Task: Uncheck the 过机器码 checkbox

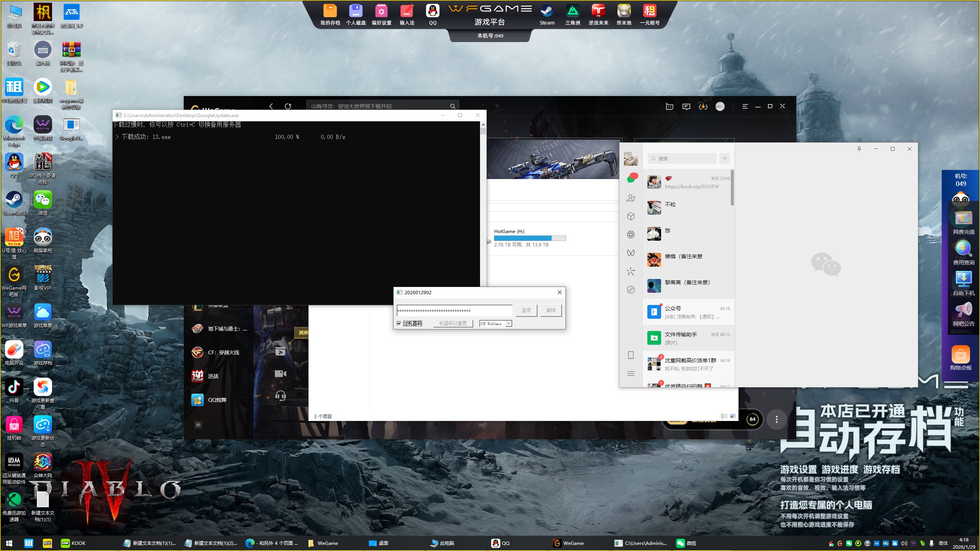Action: pos(399,324)
